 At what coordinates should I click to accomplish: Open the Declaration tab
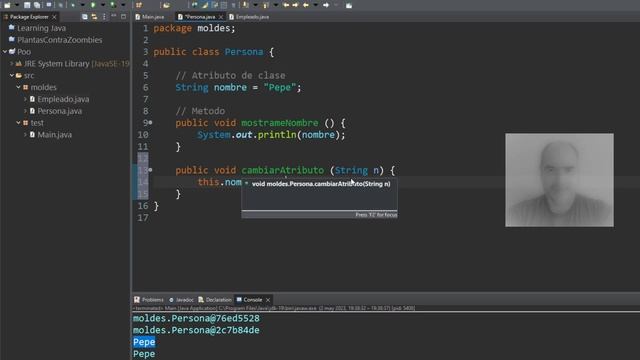[x=215, y=300]
